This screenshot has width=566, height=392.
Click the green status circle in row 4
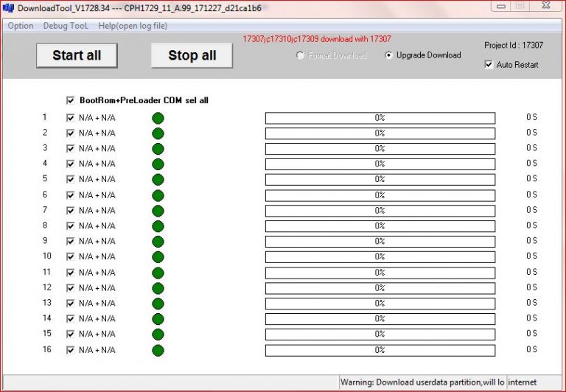(158, 164)
